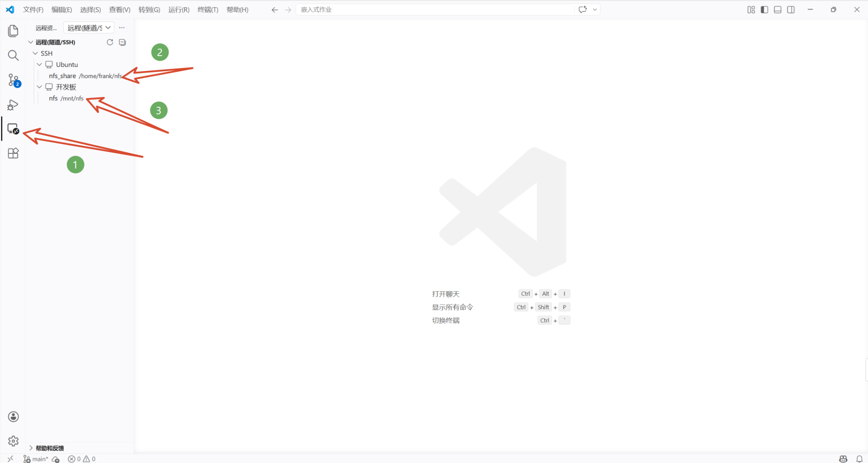Click the Remote Explorer refresh icon
868x463 pixels.
(110, 42)
